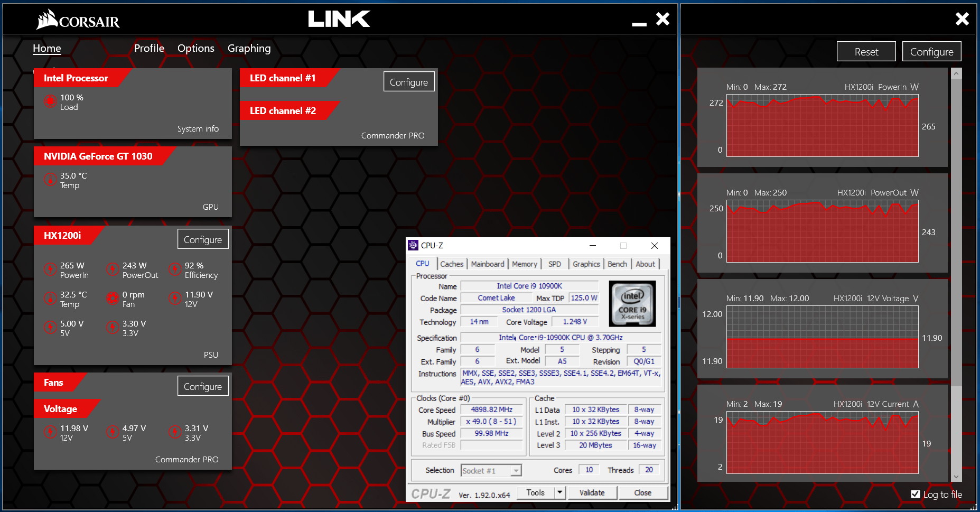The image size is (980, 512).
Task: Select the CPU tab in CPU-Z
Action: (423, 263)
